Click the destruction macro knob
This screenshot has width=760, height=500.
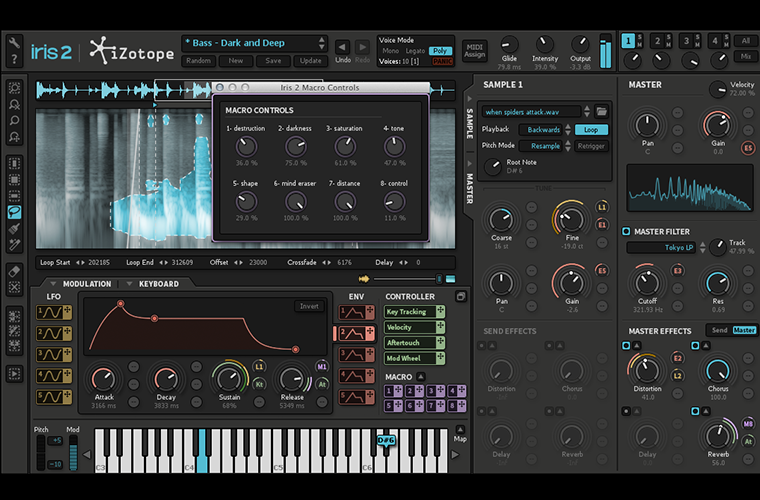coord(246,146)
